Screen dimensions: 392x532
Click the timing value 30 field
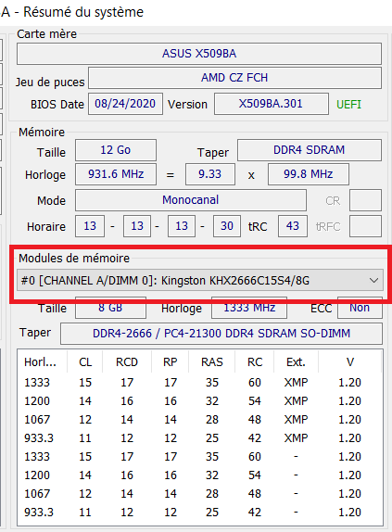coord(227,226)
